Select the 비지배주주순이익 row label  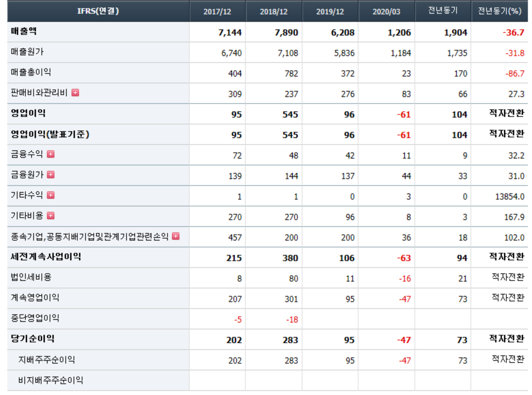pyautogui.click(x=51, y=380)
